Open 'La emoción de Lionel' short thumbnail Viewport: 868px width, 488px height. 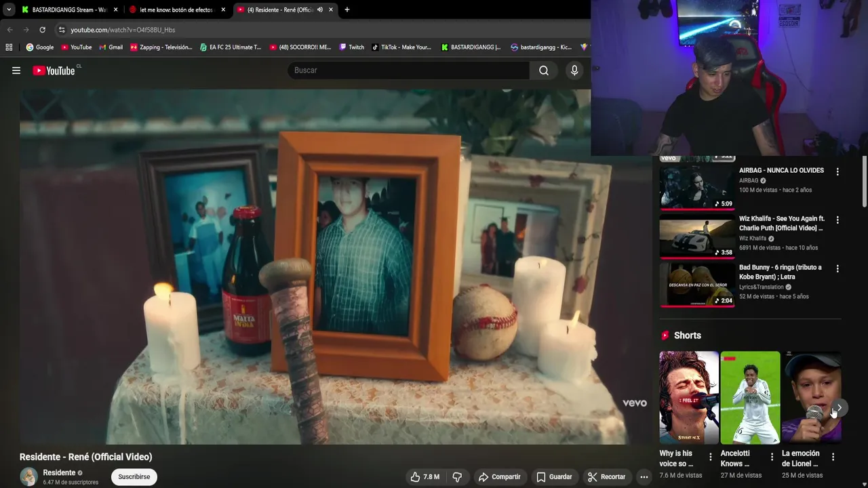[811, 397]
